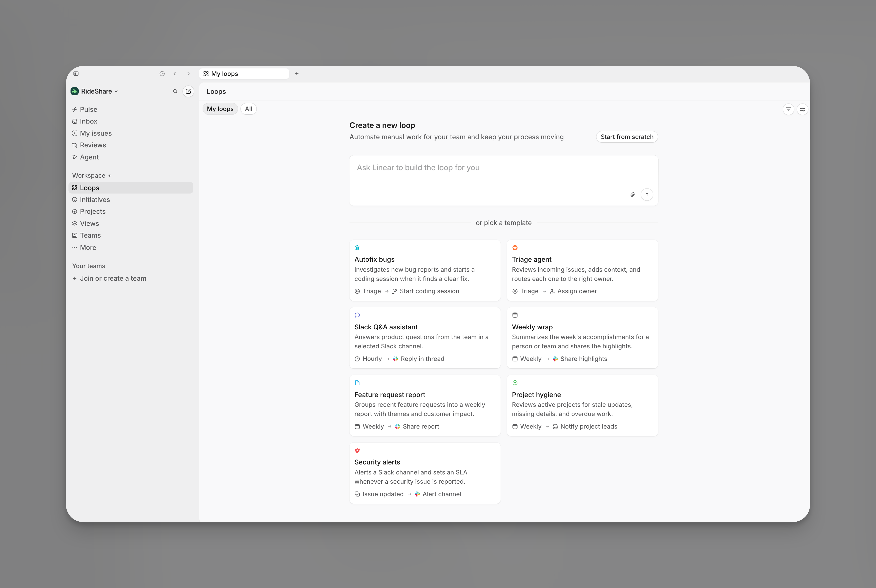Click the Autofix bugs bug icon
876x588 pixels.
[357, 248]
